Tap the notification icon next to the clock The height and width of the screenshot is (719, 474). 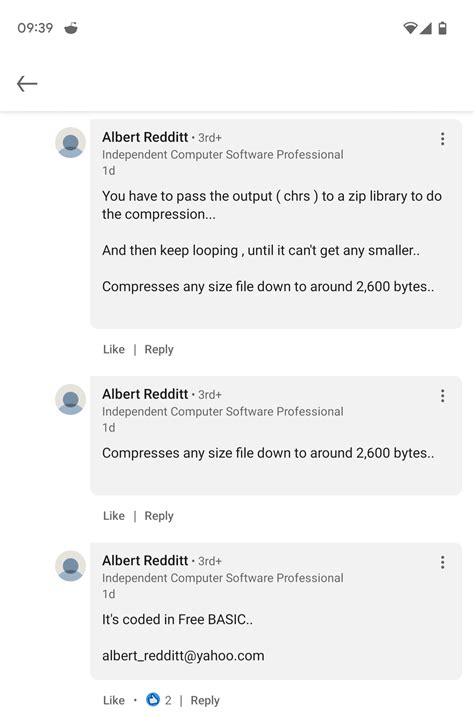pos(71,28)
